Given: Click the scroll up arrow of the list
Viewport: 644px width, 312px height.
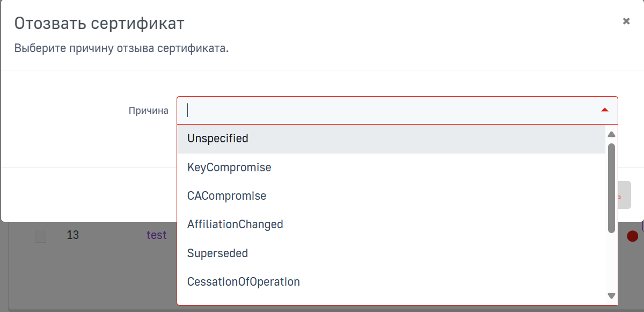Looking at the screenshot, I should pos(611,134).
